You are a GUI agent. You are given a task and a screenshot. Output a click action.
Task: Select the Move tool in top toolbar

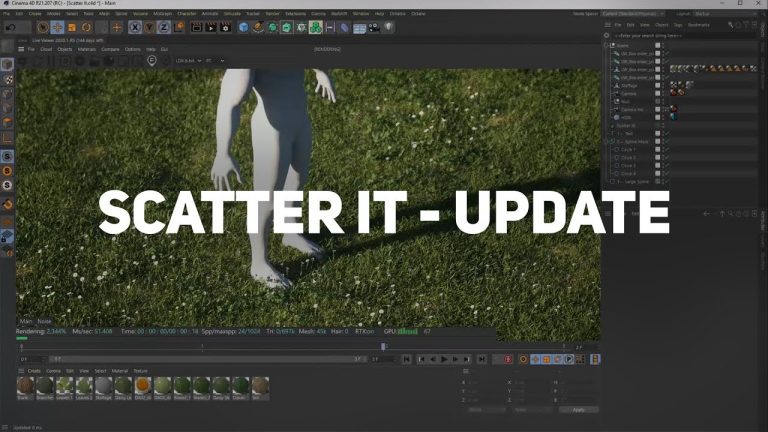point(57,27)
